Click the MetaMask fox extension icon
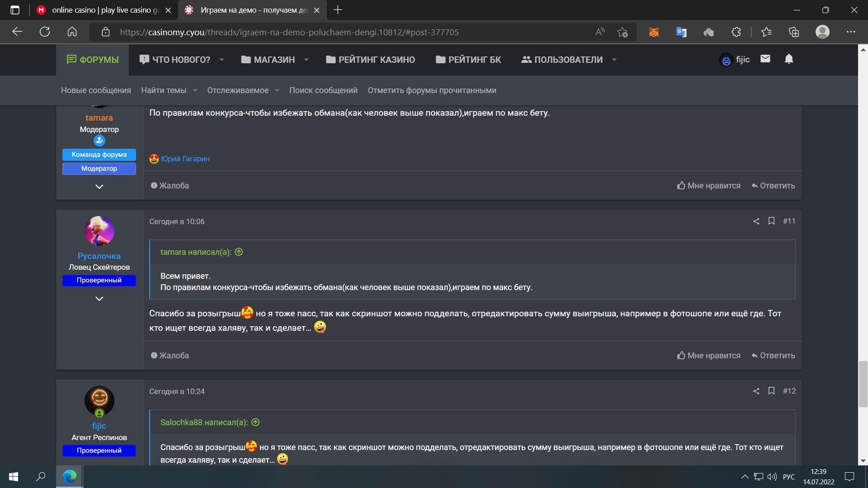This screenshot has height=488, width=868. click(x=654, y=32)
